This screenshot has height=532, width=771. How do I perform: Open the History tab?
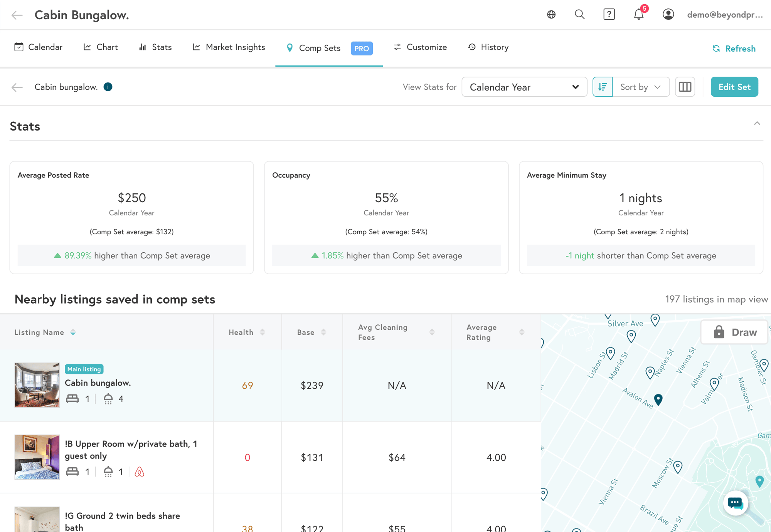coord(488,47)
